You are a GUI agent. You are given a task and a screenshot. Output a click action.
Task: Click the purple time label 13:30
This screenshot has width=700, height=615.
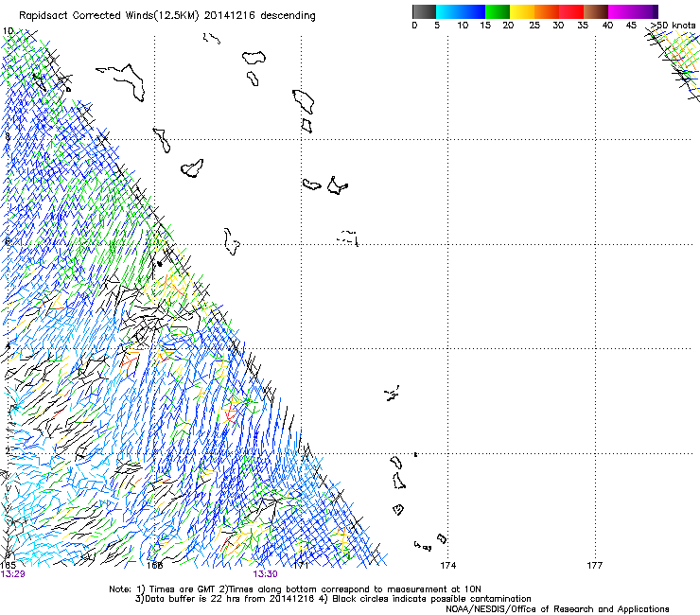(x=265, y=574)
